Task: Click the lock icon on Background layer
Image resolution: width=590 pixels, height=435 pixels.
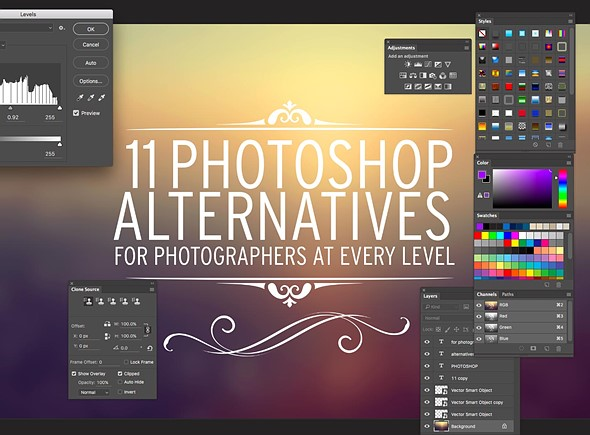Action: [504, 426]
